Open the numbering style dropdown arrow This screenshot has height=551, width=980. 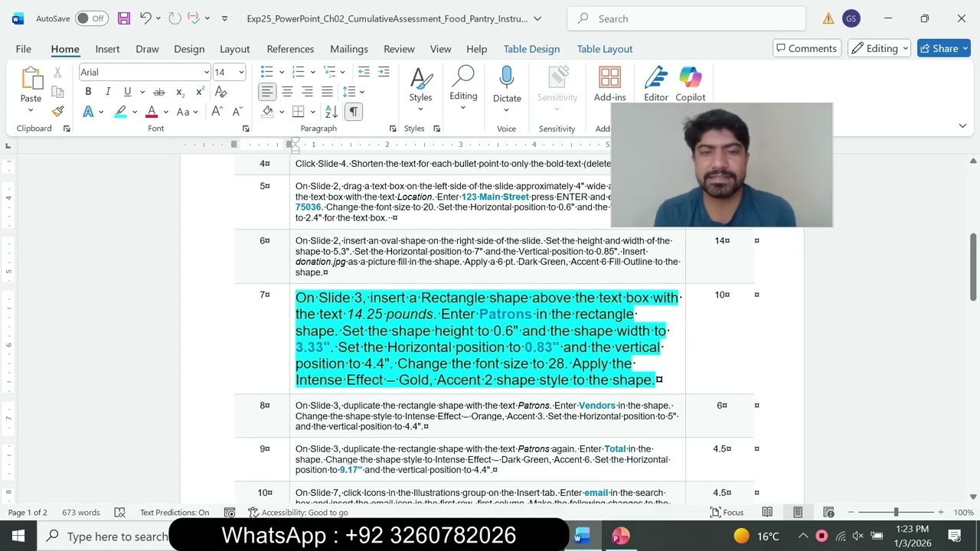(x=312, y=72)
